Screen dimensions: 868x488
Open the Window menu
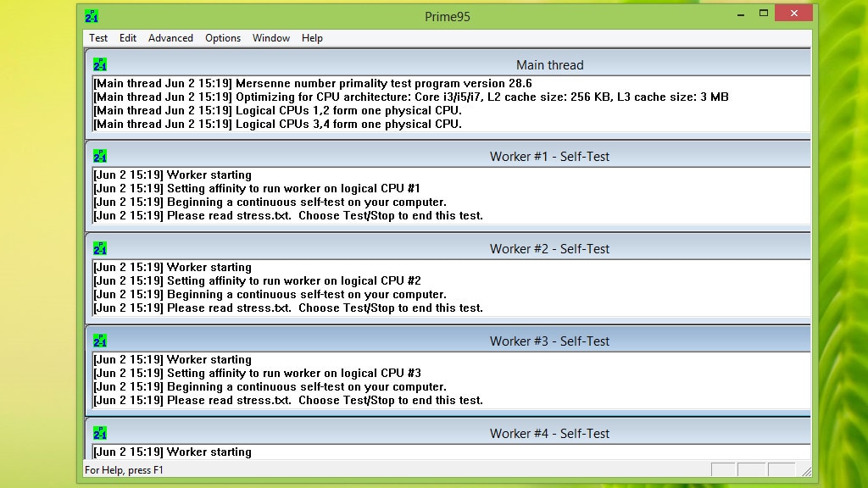pos(271,38)
